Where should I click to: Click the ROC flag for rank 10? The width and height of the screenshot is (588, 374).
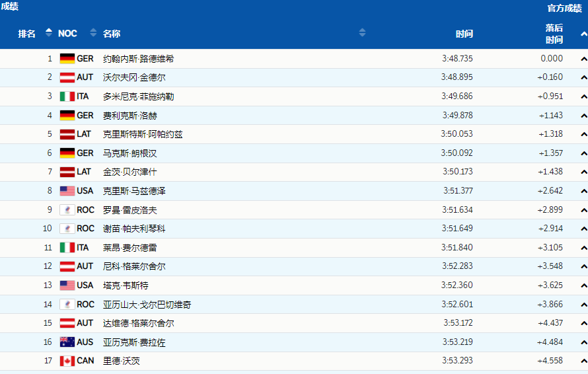coord(67,229)
